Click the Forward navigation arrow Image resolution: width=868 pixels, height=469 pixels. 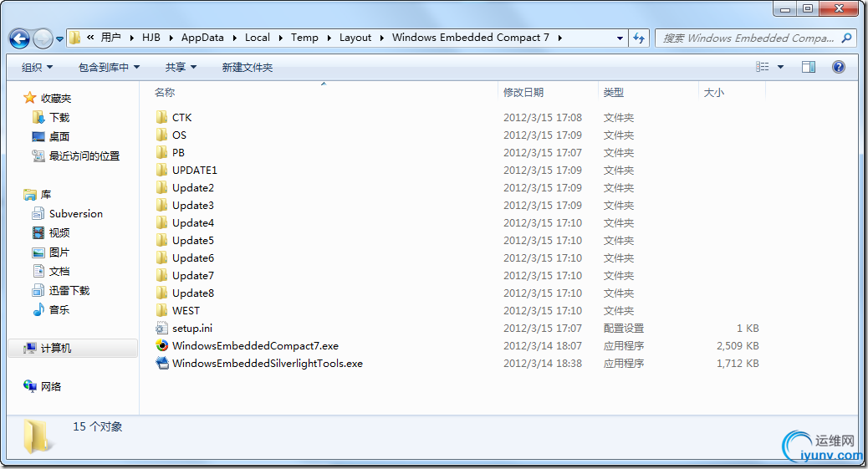pyautogui.click(x=43, y=38)
